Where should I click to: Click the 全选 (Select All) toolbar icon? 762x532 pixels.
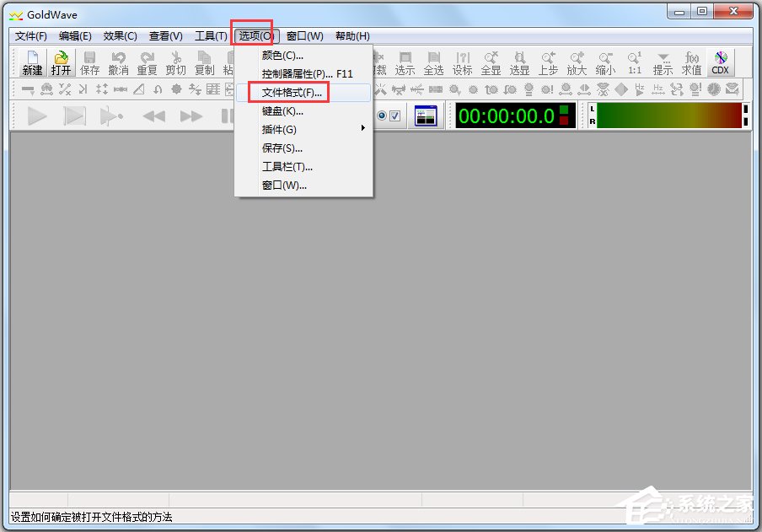click(x=433, y=62)
